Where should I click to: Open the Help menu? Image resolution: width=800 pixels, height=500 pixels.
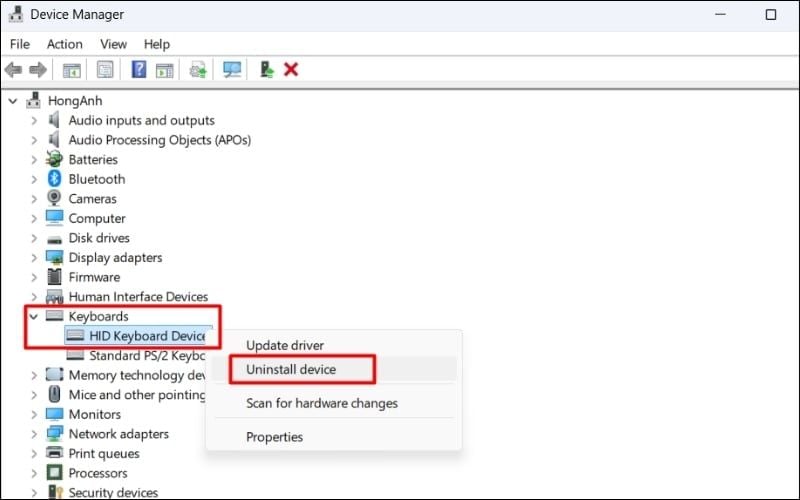tap(157, 44)
